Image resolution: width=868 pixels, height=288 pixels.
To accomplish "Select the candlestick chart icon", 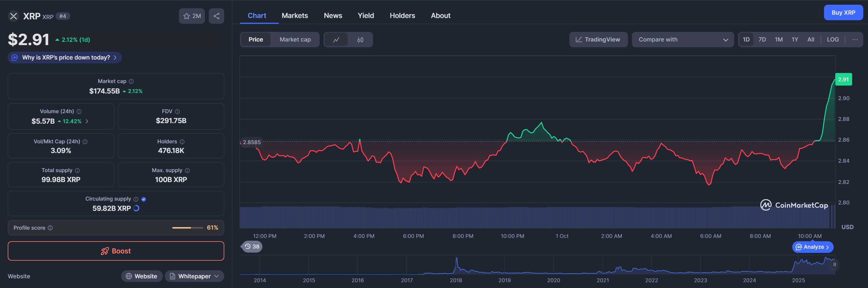I will coord(360,40).
